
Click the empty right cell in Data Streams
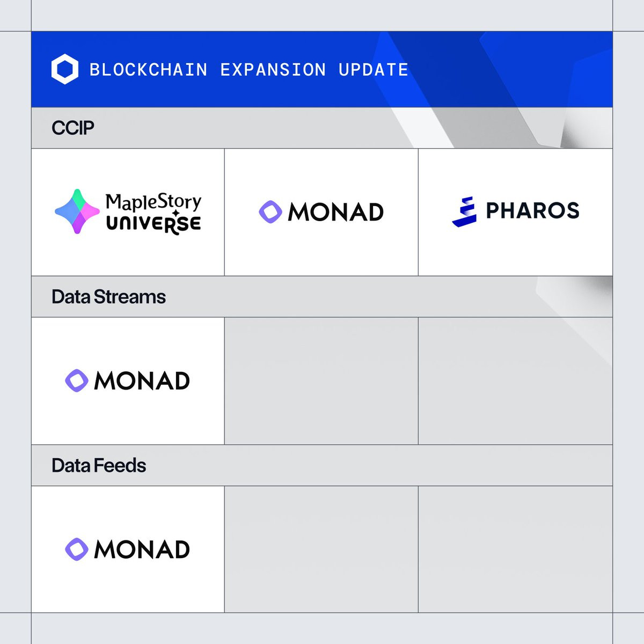tap(515, 381)
